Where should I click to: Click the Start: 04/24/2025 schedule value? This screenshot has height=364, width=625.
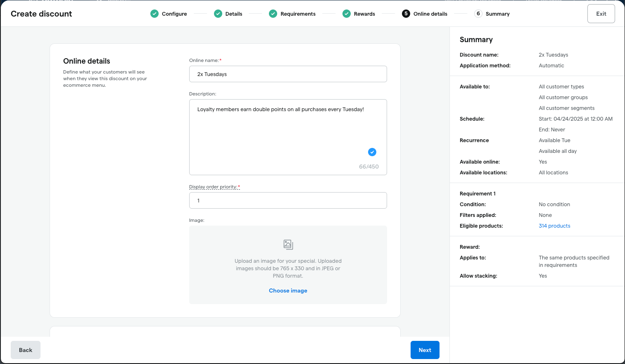point(575,119)
